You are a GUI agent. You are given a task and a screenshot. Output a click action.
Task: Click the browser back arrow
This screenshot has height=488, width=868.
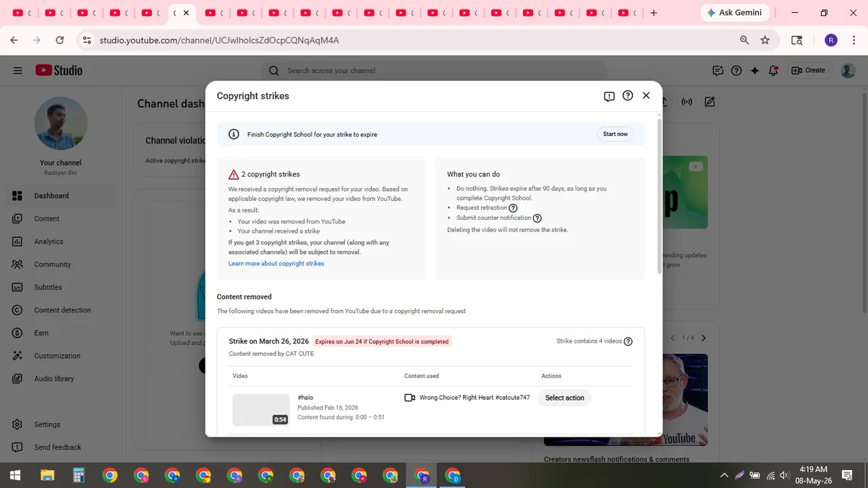[14, 40]
